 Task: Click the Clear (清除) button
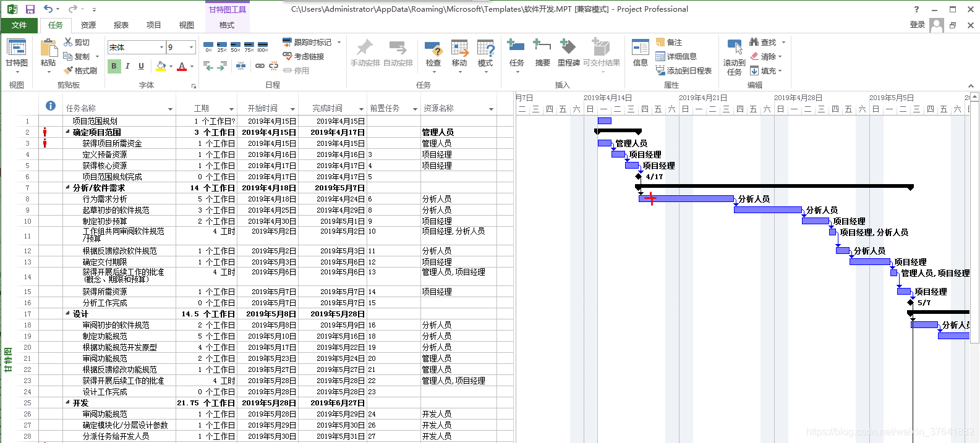(763, 56)
